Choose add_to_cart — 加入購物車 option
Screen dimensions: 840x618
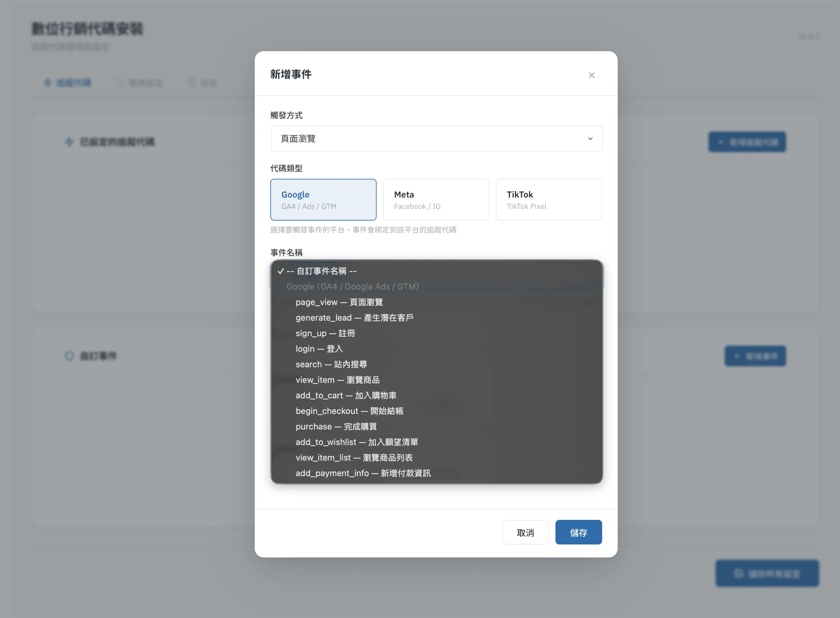click(x=345, y=395)
